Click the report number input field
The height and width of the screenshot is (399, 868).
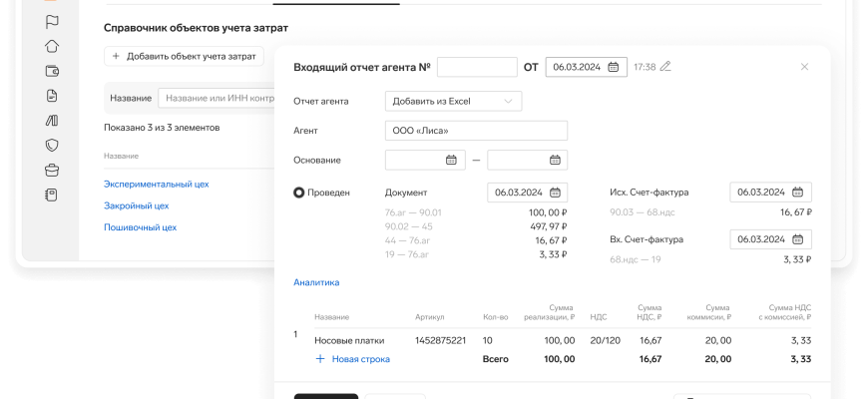point(477,67)
